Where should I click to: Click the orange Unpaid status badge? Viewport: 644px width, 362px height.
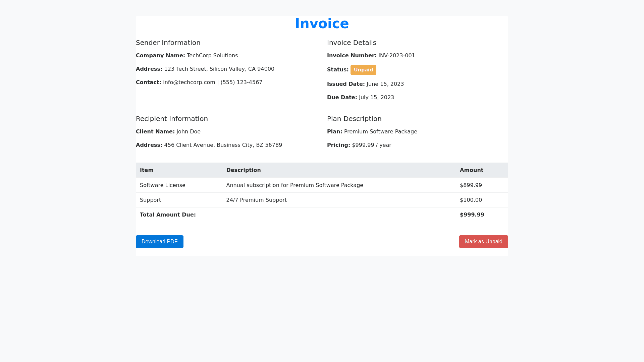click(363, 70)
